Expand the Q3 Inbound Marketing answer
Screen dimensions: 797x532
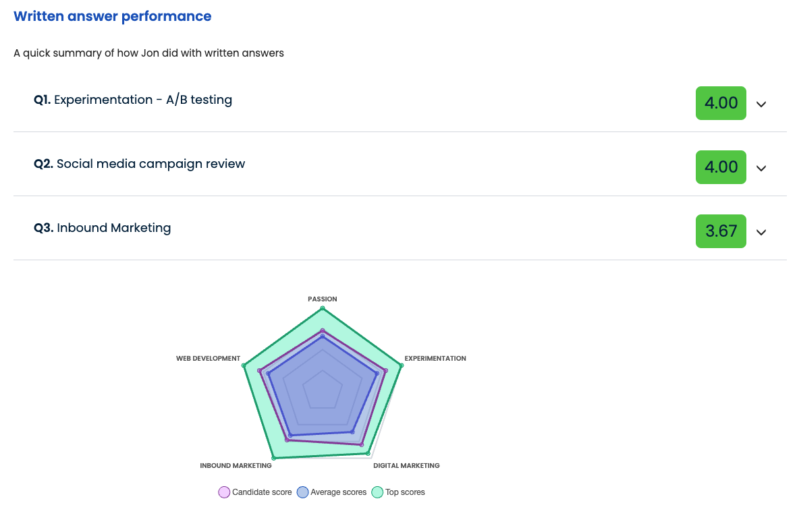tap(761, 232)
